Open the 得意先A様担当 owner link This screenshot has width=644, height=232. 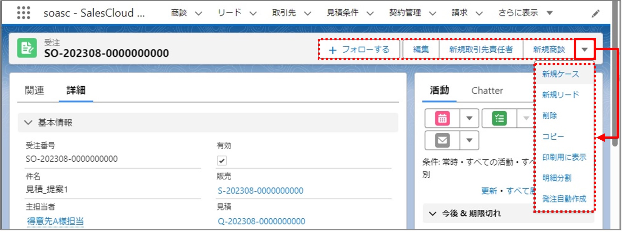[55, 221]
